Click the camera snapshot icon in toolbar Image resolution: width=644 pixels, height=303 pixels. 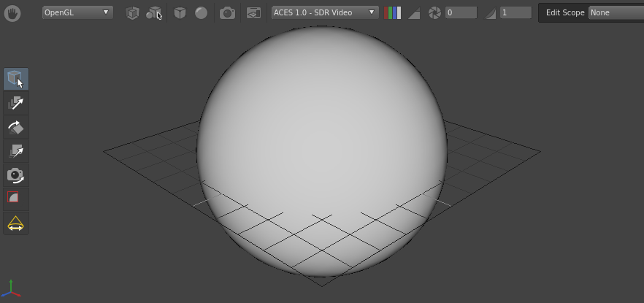[228, 13]
